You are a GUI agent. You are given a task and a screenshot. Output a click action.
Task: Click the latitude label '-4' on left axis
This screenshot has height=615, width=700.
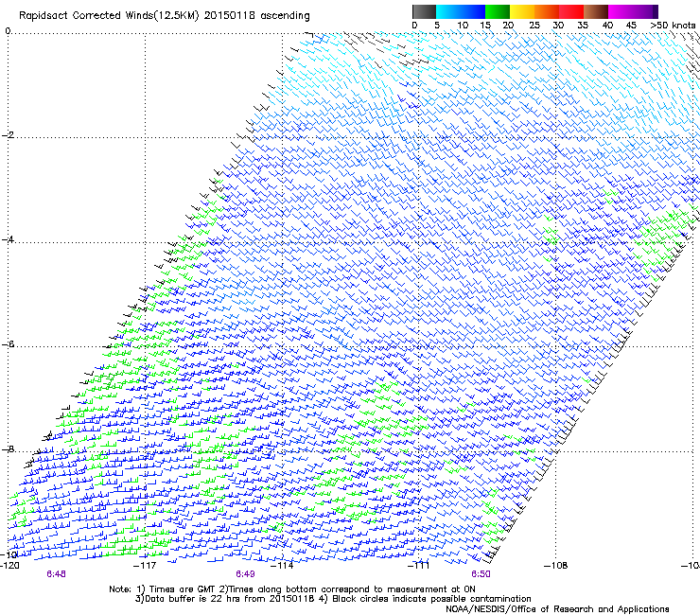pos(8,239)
